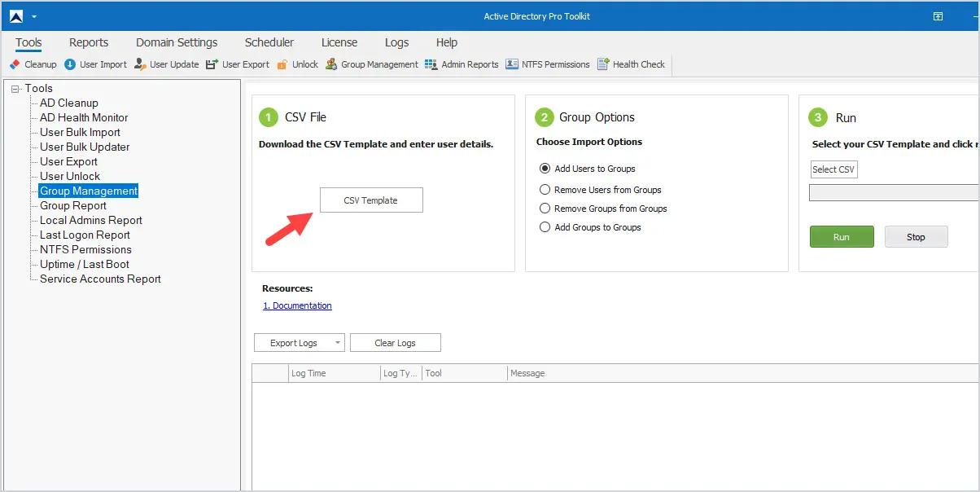Open the Scheduler menu tab

click(269, 42)
